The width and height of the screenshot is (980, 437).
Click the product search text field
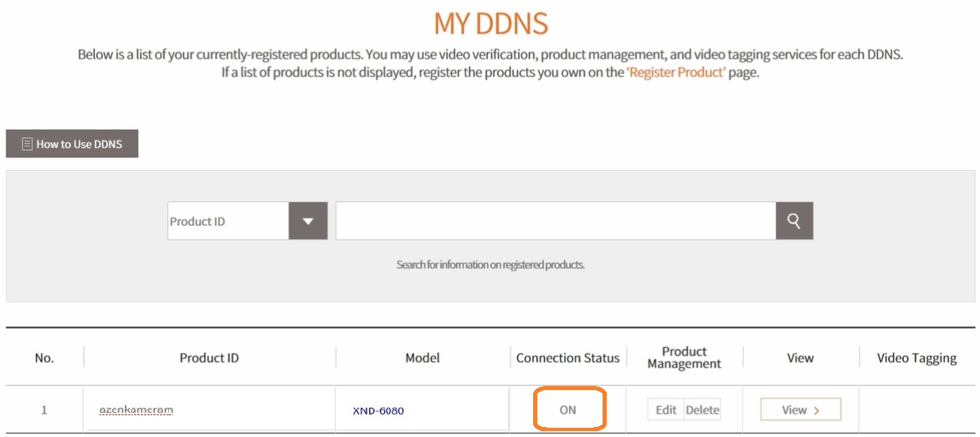(556, 221)
